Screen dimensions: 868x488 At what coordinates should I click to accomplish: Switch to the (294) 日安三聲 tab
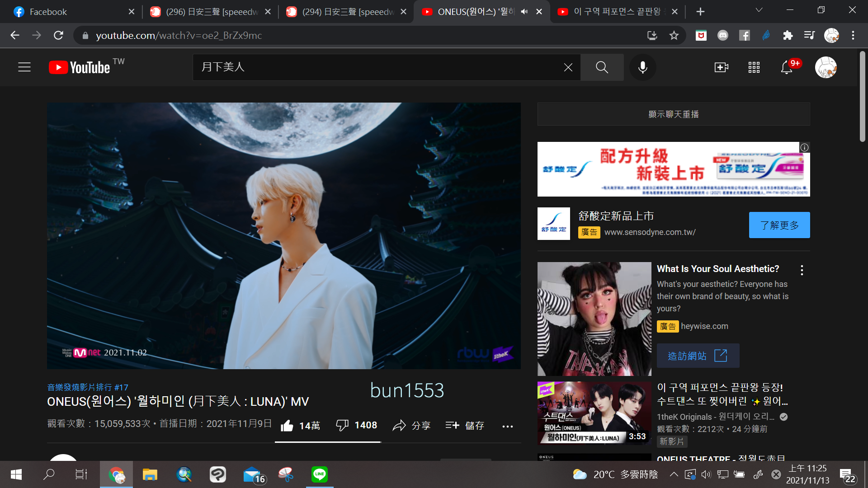[x=346, y=12]
